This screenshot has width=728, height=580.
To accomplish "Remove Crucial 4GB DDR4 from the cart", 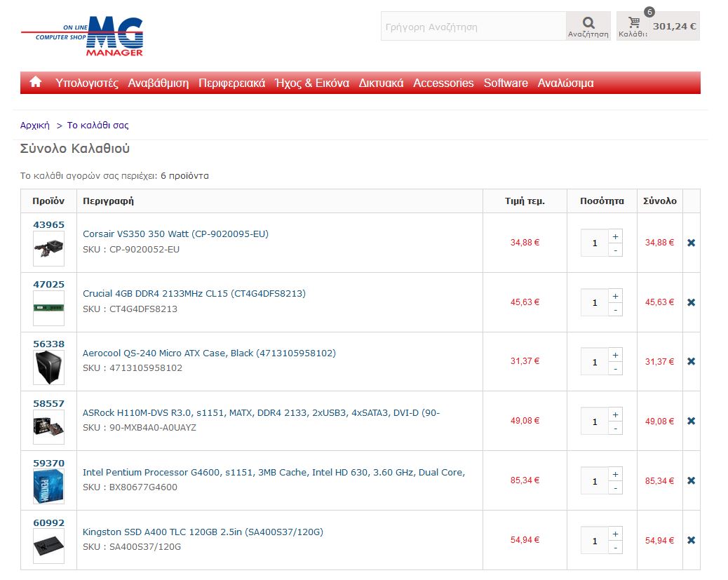I will tap(691, 302).
